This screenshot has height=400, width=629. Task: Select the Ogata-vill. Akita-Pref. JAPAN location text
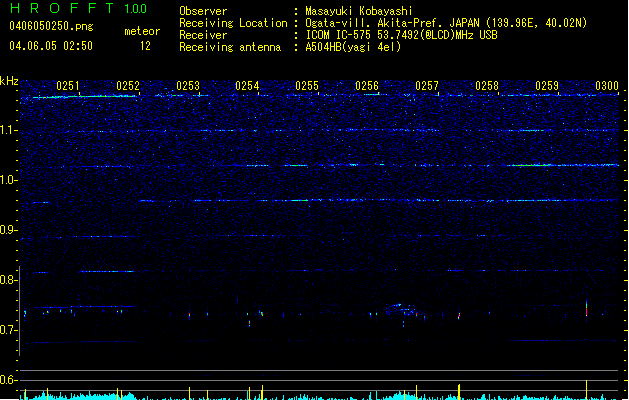tap(446, 23)
